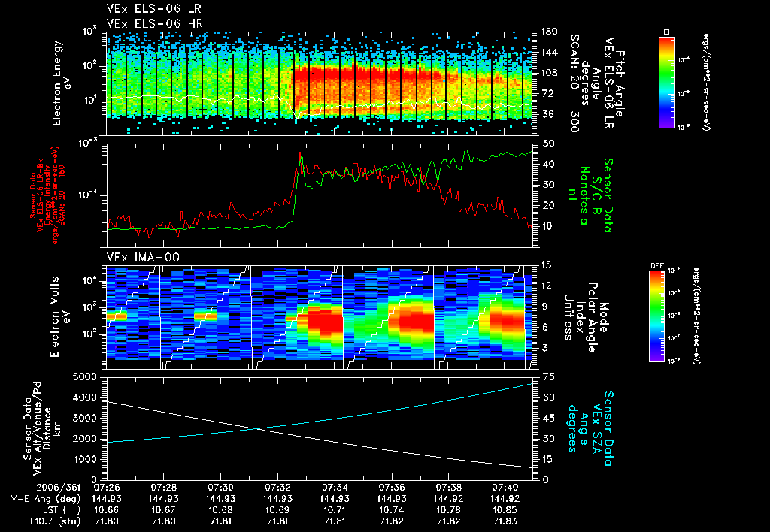The height and width of the screenshot is (532, 770).
Task: Click the 45 SZA axis tick
Action: 549,418
